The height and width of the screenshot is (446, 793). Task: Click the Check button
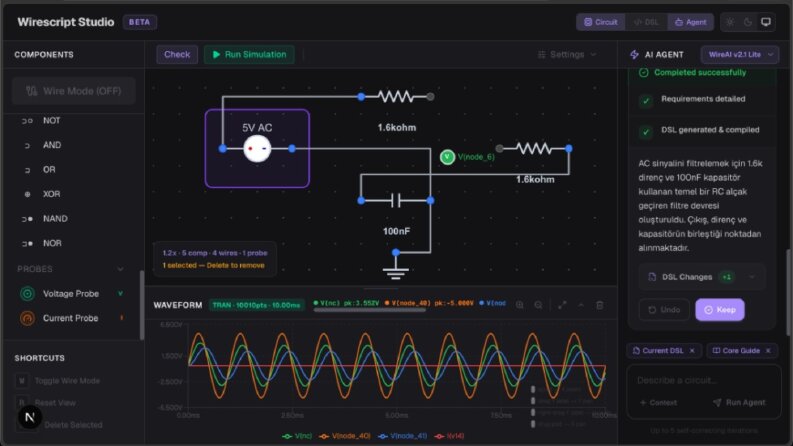point(177,55)
